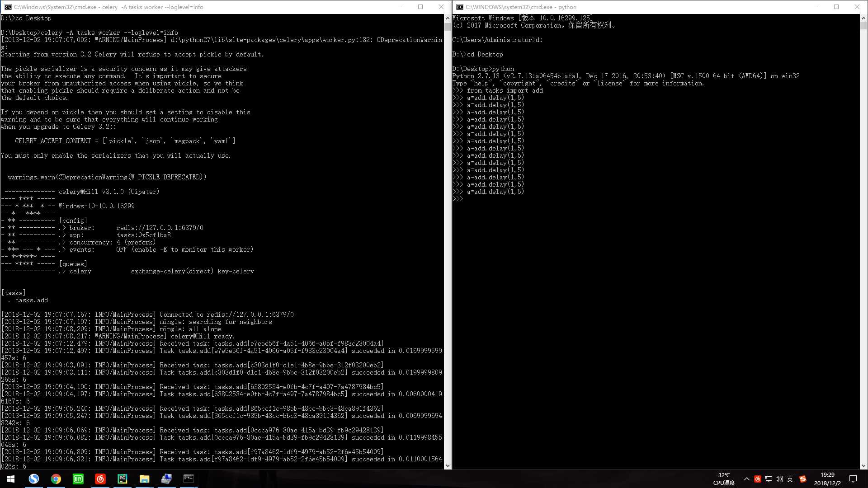The height and width of the screenshot is (488, 868).
Task: Click 'exchange=celery(direct) key=celery' text
Action: [193, 271]
